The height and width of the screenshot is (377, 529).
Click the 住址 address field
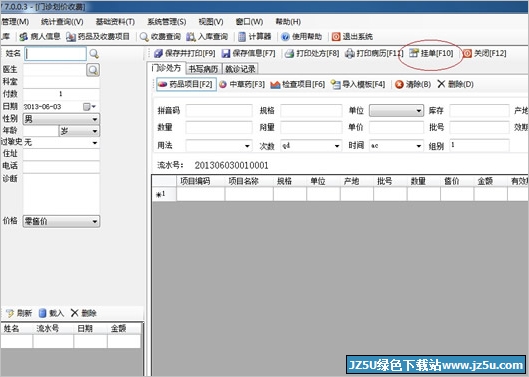(x=61, y=154)
